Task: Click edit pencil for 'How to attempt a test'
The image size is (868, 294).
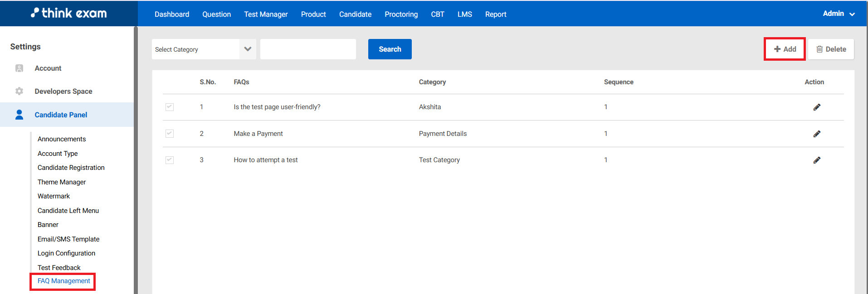Action: (x=816, y=160)
